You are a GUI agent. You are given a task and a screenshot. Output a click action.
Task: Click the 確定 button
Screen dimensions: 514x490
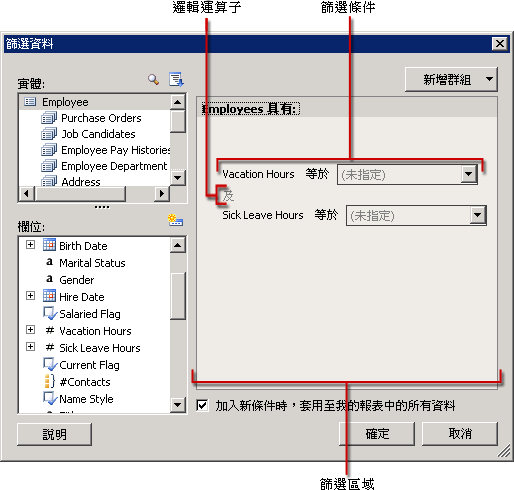click(377, 434)
